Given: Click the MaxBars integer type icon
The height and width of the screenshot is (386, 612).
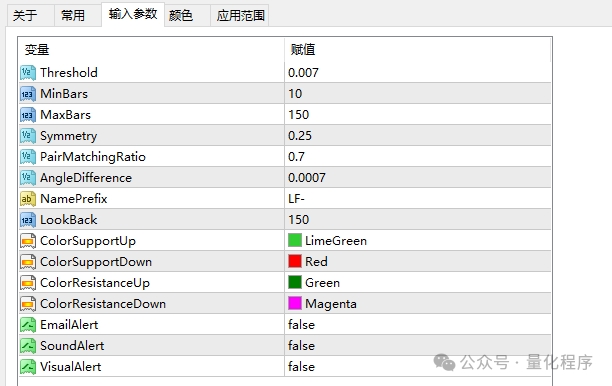Looking at the screenshot, I should tap(28, 115).
